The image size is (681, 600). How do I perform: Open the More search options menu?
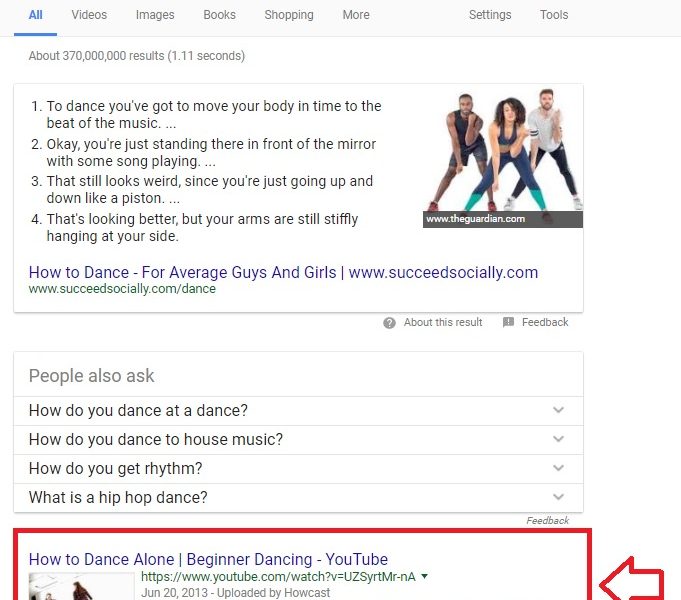click(x=356, y=15)
